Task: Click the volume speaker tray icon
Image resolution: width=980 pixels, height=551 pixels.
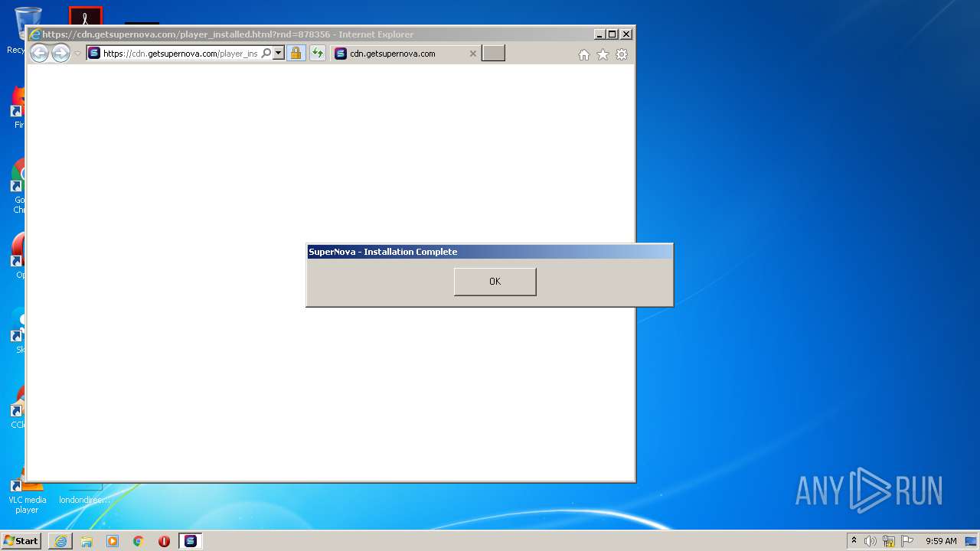Action: [871, 541]
